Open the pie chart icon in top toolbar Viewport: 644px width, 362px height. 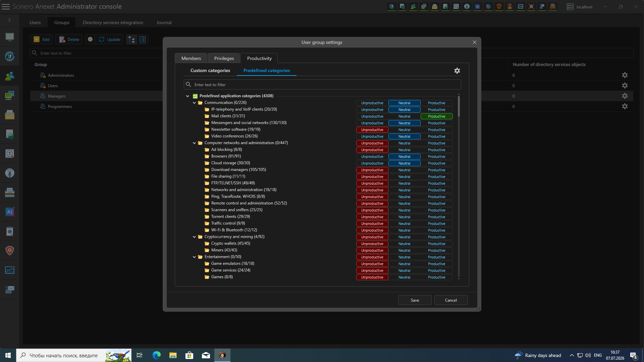[x=488, y=7]
